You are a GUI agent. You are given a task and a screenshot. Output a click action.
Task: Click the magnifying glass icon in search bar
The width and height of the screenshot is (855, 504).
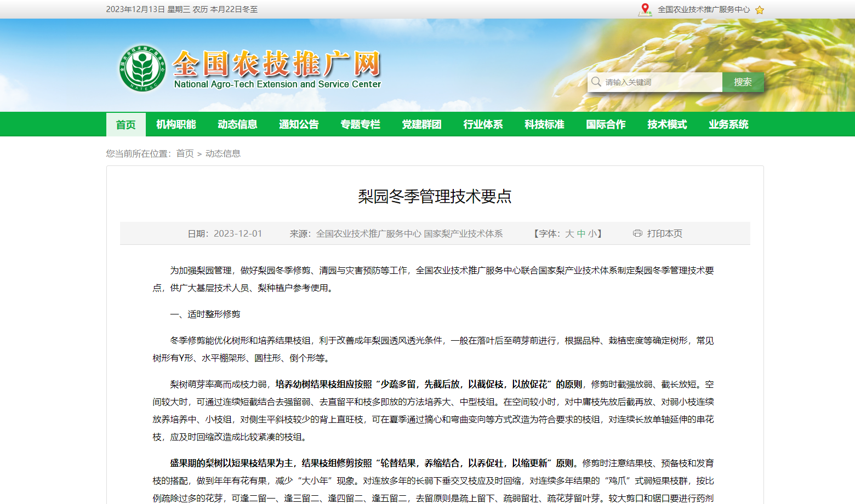tap(596, 82)
